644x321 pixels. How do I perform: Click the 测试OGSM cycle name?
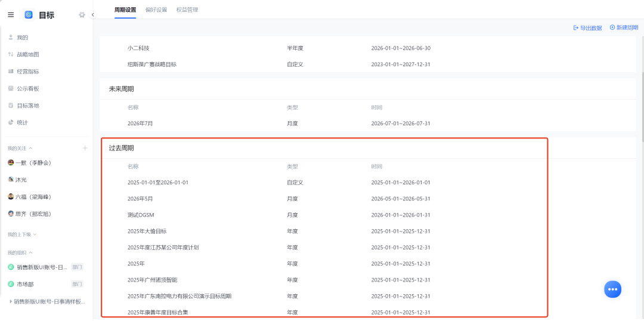(x=141, y=215)
